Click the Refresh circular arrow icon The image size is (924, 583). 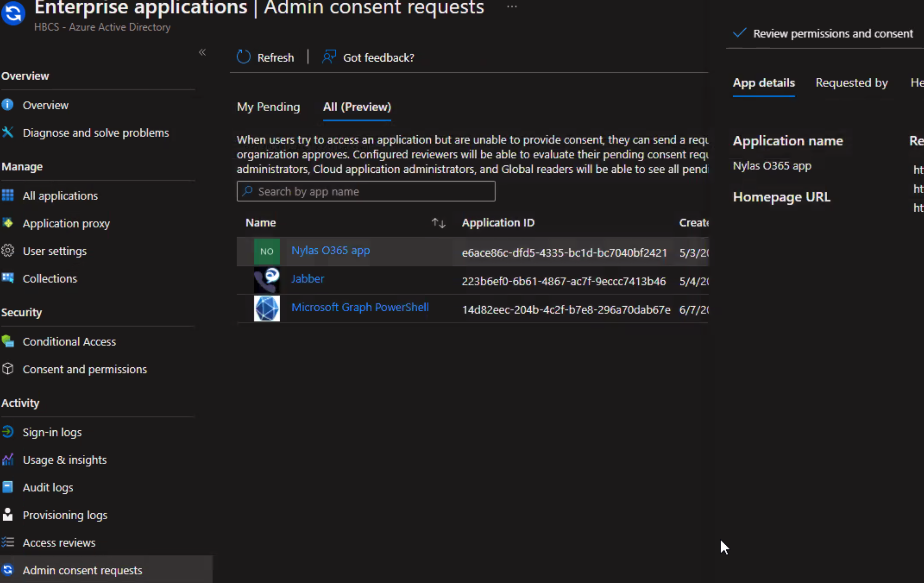point(243,57)
